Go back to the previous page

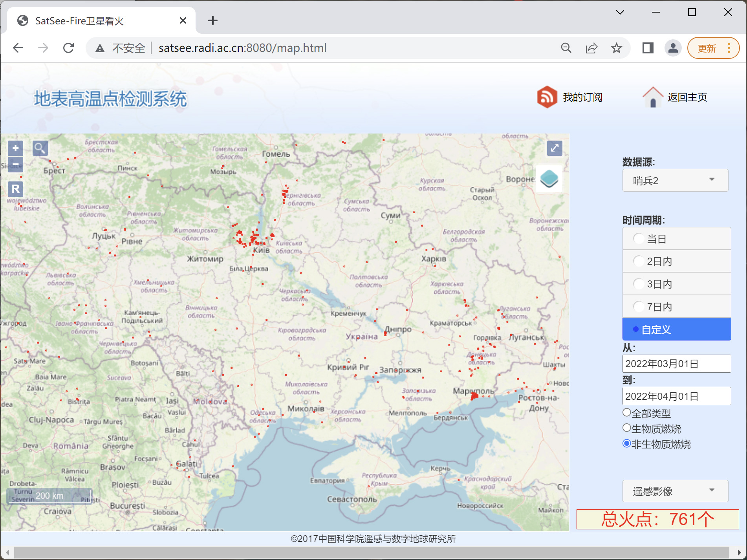(x=18, y=48)
